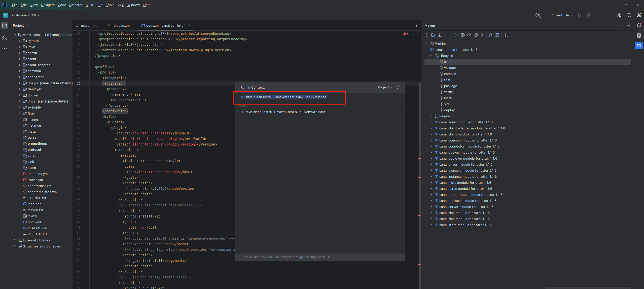Open the Database tool window icon

[639, 35]
